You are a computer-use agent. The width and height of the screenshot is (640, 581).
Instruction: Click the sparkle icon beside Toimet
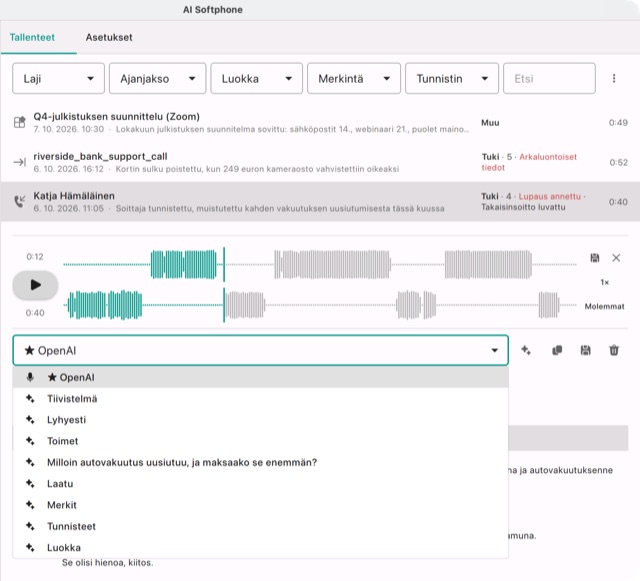30,441
